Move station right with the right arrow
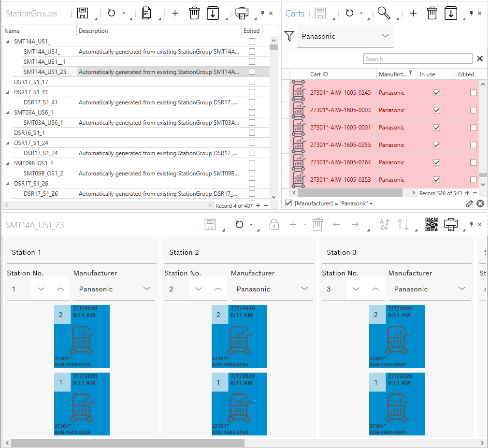Image resolution: width=489 pixels, height=448 pixels. (x=355, y=224)
